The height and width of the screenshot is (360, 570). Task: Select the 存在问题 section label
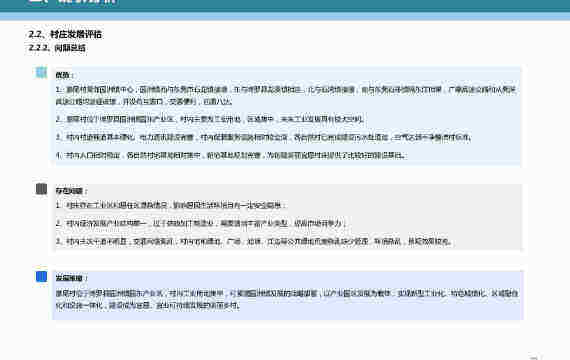coord(71,191)
